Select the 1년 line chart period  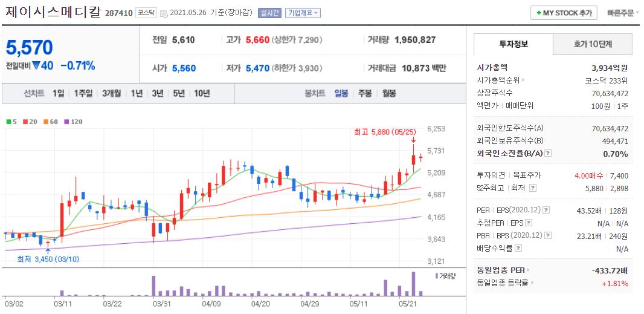137,93
